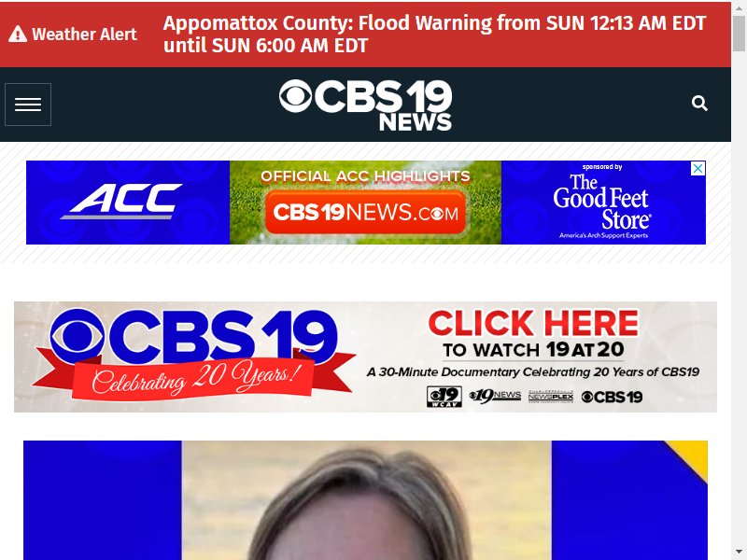Click the vertical scrollbar thumb
747x560 pixels.
point(739,33)
